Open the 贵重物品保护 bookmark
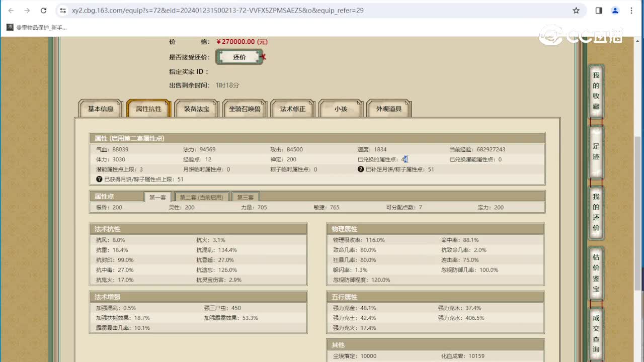 (37, 28)
